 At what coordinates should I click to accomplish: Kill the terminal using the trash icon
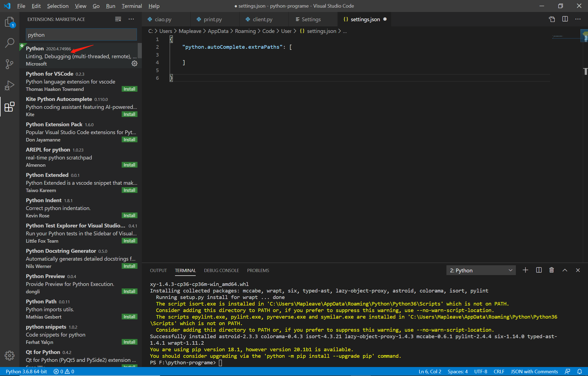click(552, 270)
